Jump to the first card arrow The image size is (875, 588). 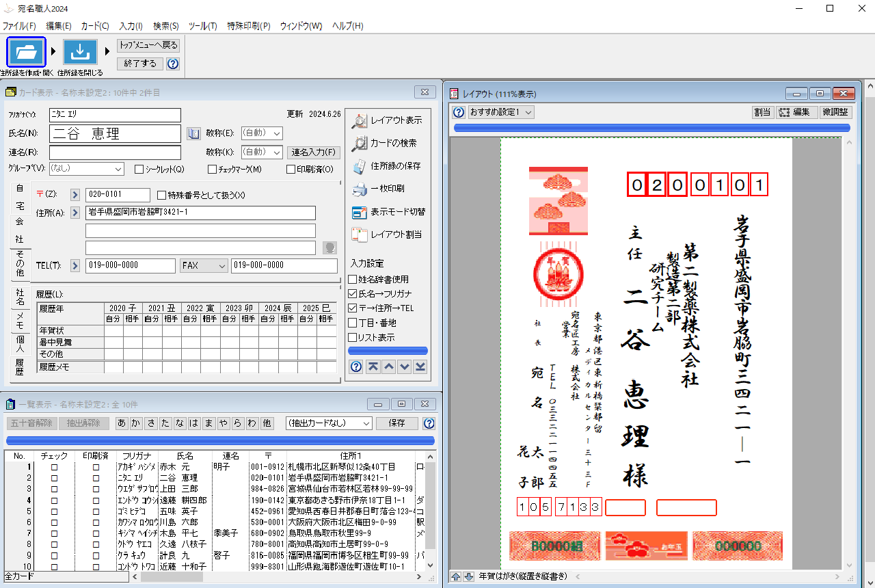(x=373, y=366)
